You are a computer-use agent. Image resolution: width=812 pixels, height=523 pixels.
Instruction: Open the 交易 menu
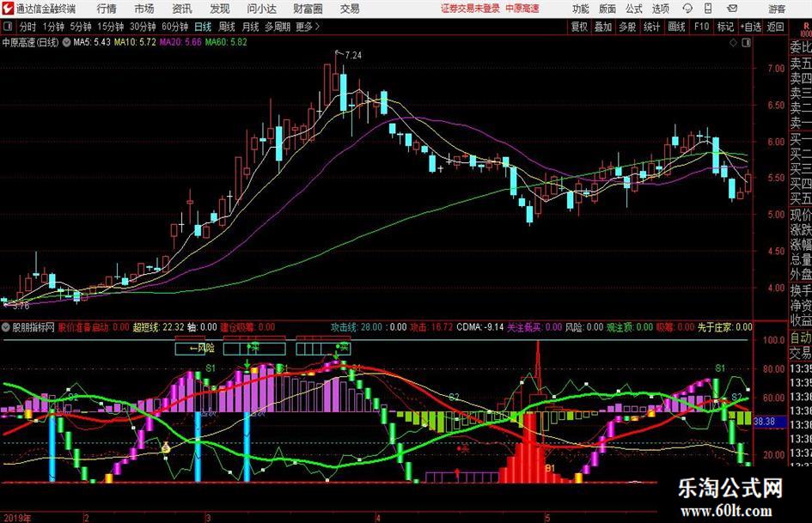pos(350,9)
